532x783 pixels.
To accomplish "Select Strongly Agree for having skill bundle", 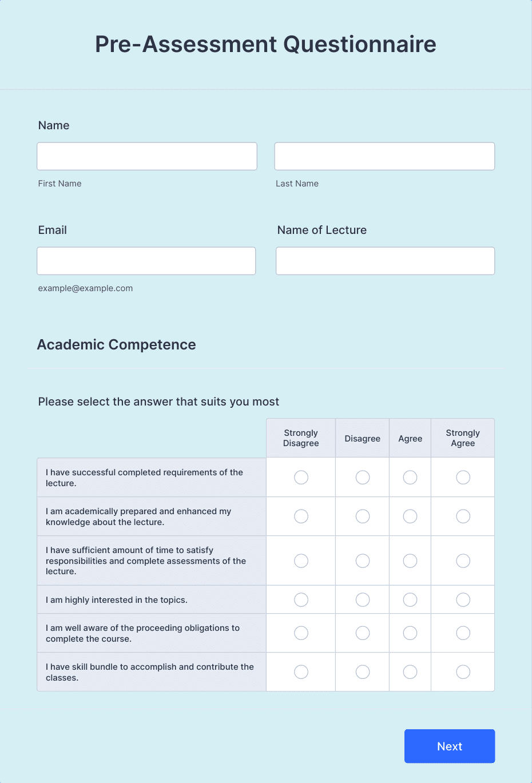I will click(462, 671).
